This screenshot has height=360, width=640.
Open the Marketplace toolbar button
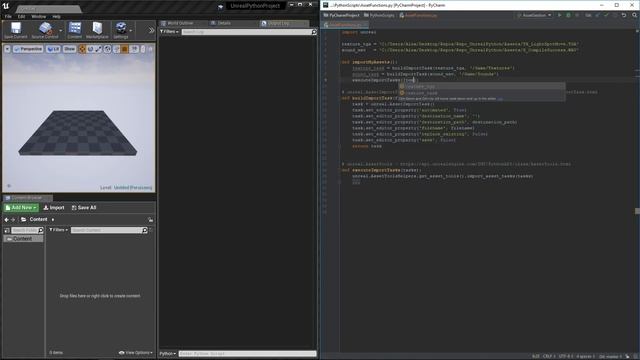pyautogui.click(x=97, y=31)
